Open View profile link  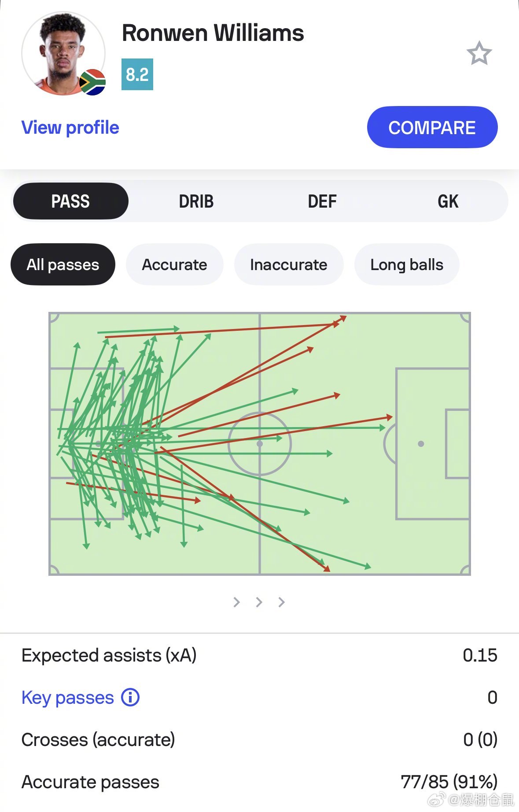(70, 127)
